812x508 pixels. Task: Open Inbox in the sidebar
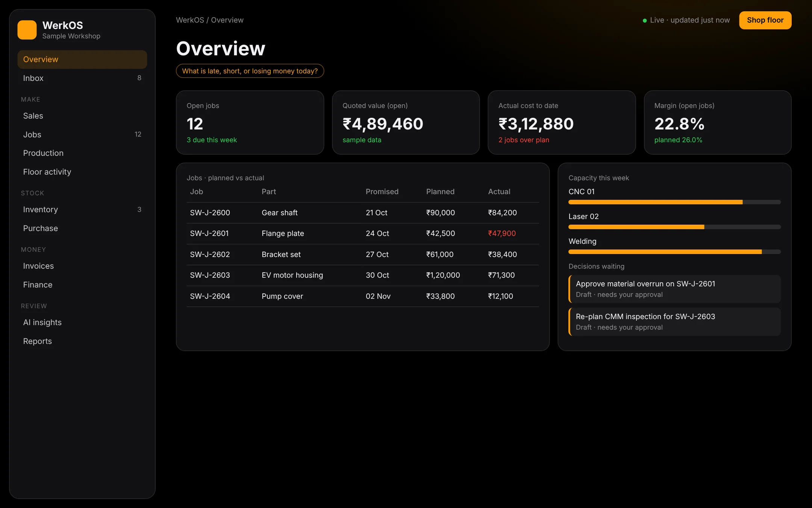(82, 78)
